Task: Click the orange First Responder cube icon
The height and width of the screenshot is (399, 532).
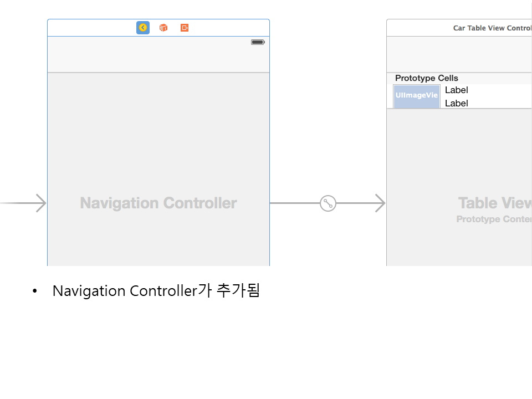Action: pyautogui.click(x=163, y=28)
